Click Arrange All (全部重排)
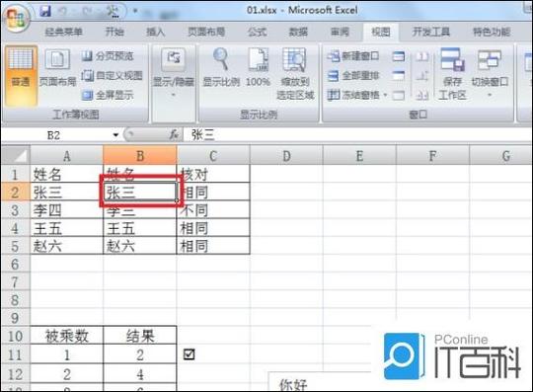The height and width of the screenshot is (392, 533). click(x=353, y=75)
